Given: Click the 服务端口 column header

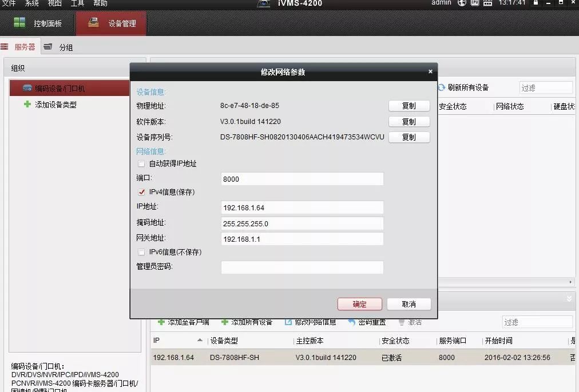Looking at the screenshot, I should pyautogui.click(x=453, y=341).
